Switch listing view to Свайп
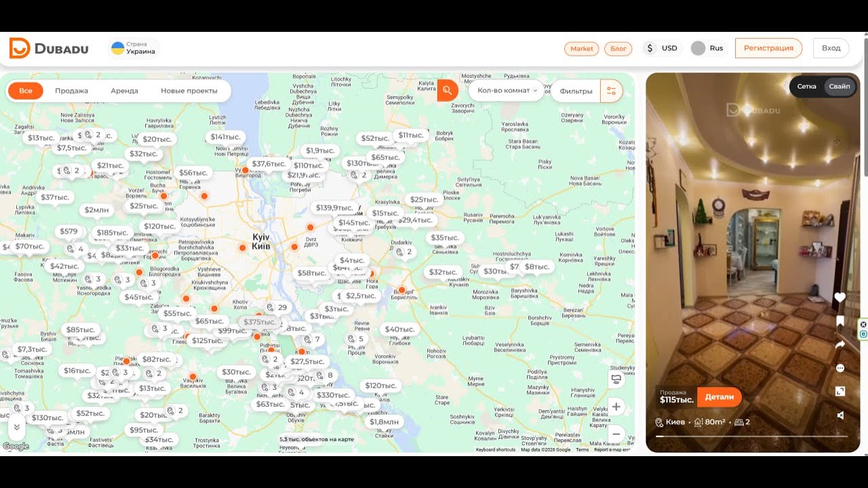Viewport: 868px width, 488px height. (839, 86)
